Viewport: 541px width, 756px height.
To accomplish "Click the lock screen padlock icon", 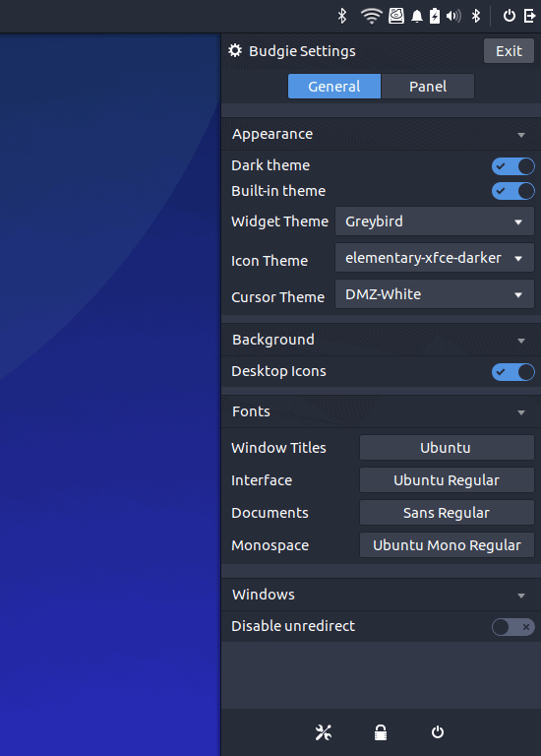I will coord(381,732).
